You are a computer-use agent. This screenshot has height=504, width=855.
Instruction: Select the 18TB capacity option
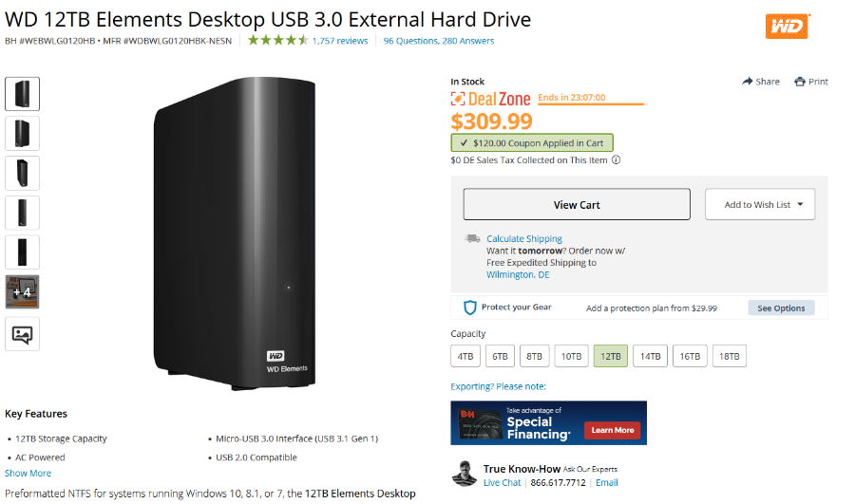pos(729,356)
